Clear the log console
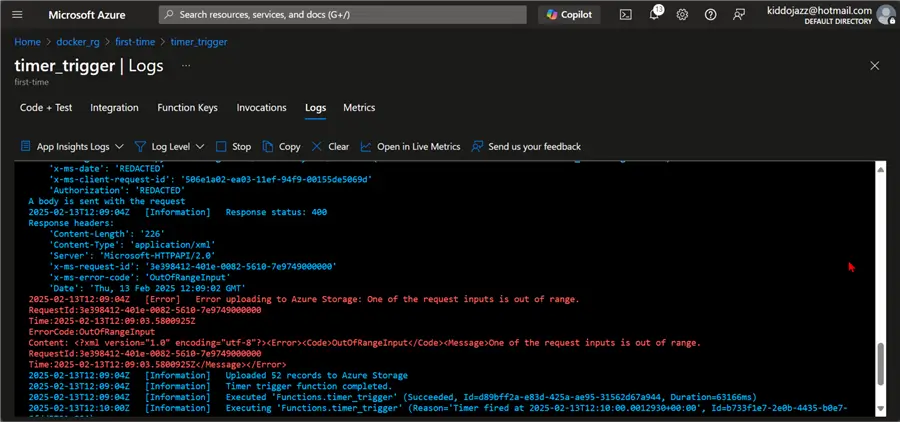Viewport: 900px width, 422px height. tap(330, 146)
